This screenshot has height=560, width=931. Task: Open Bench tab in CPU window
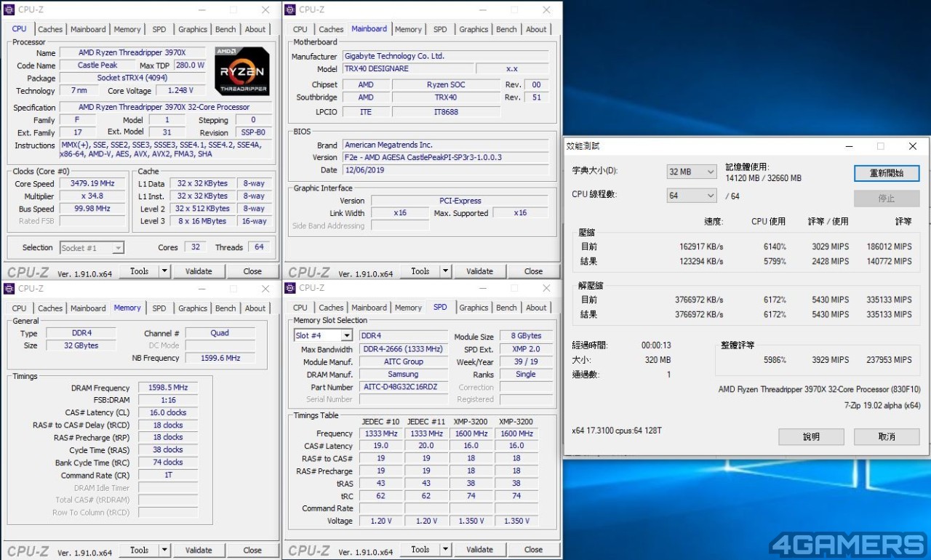point(225,29)
